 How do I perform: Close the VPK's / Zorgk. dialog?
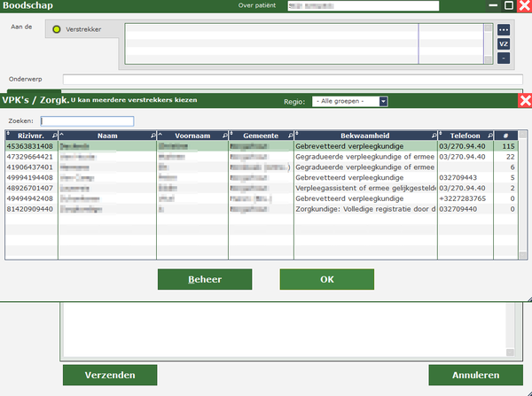[524, 101]
